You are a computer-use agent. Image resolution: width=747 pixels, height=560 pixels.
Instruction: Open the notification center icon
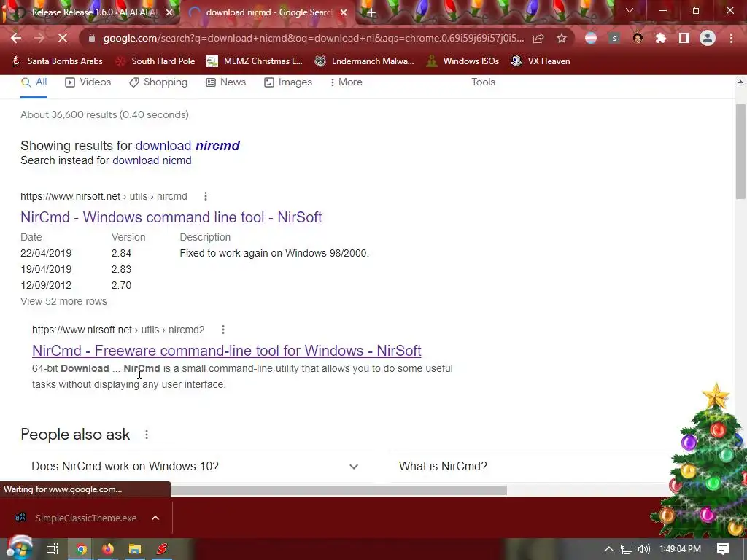[723, 549]
